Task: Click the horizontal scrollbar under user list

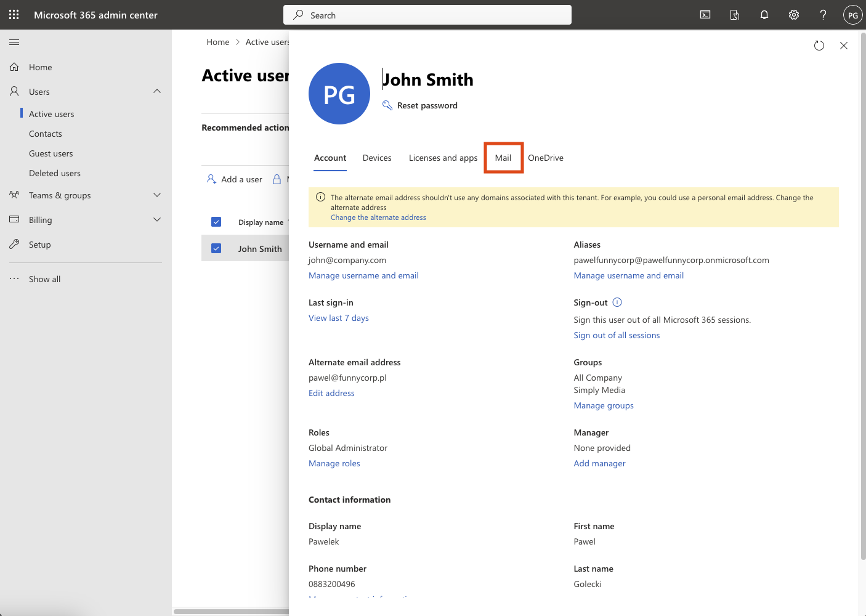Action: tap(231, 612)
